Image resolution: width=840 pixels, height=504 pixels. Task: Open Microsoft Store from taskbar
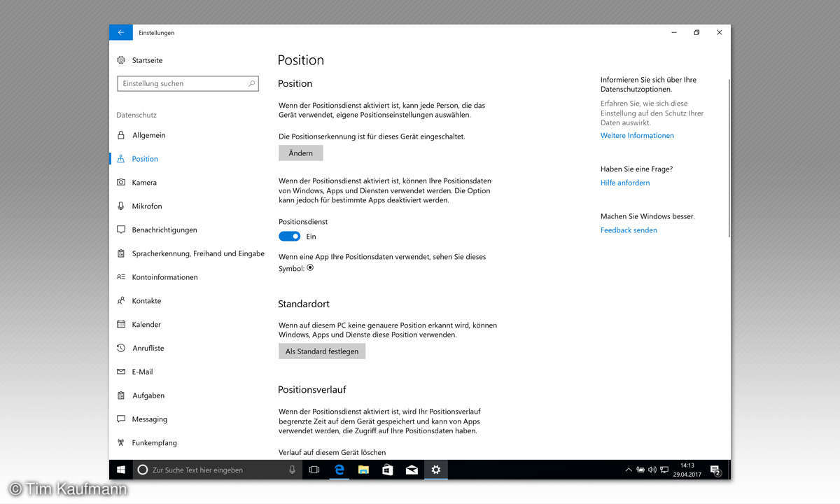pos(388,470)
